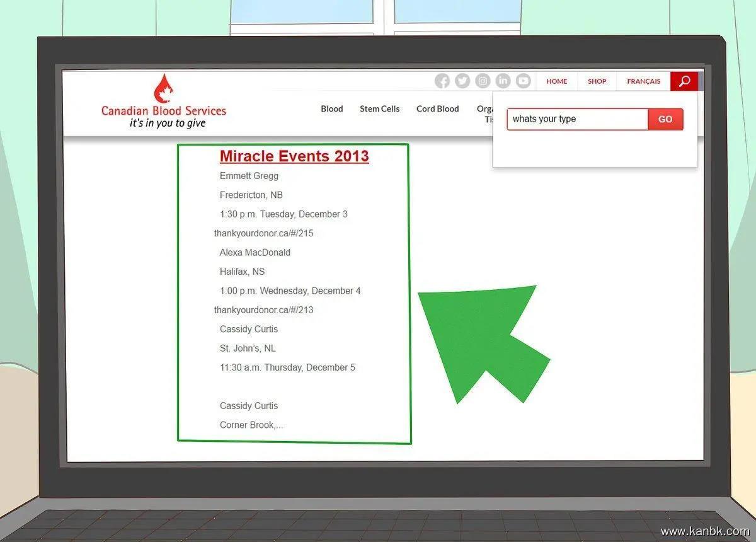Open the Blood navigation item

coord(331,109)
